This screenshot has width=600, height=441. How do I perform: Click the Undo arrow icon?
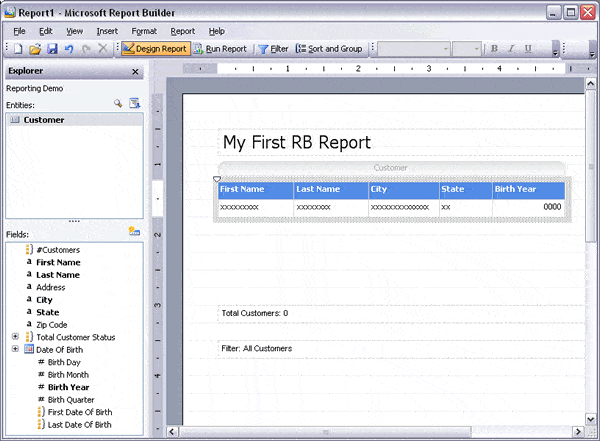coord(68,48)
